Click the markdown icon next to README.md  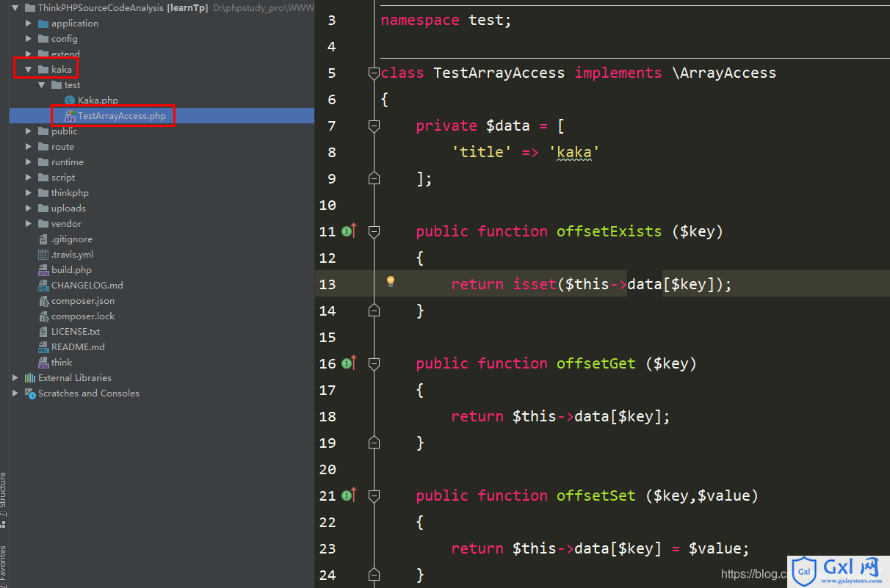click(x=43, y=347)
